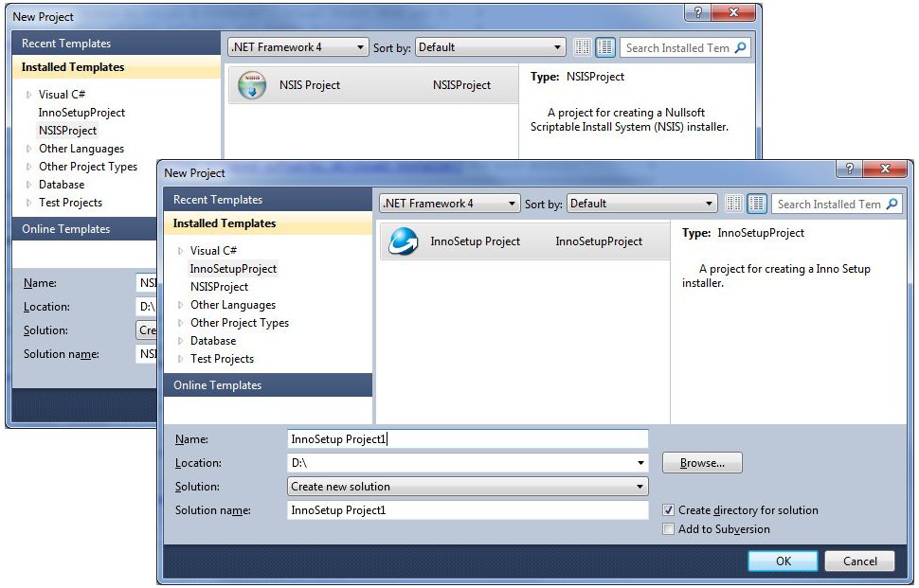The height and width of the screenshot is (588, 919).
Task: Open .NET Framework 4 dropdown in back dialog
Action: pyautogui.click(x=297, y=47)
